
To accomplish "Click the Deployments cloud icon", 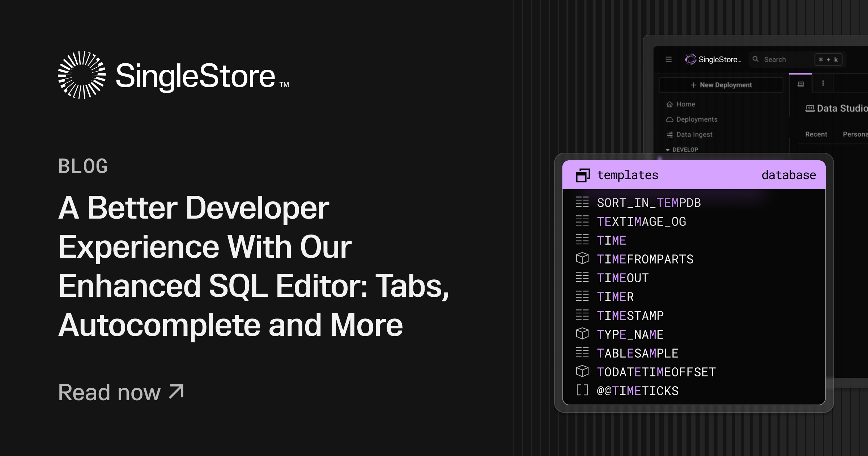I will coord(669,119).
